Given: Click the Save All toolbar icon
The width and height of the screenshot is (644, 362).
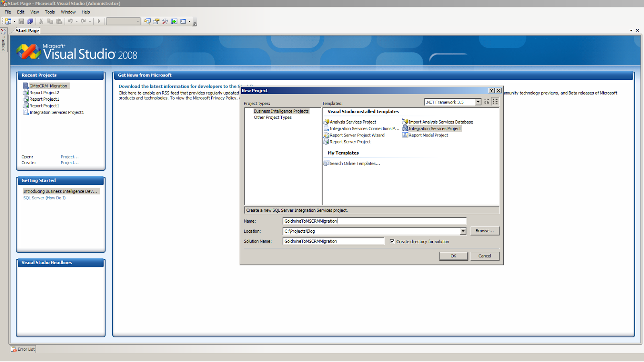Looking at the screenshot, I should click(30, 21).
